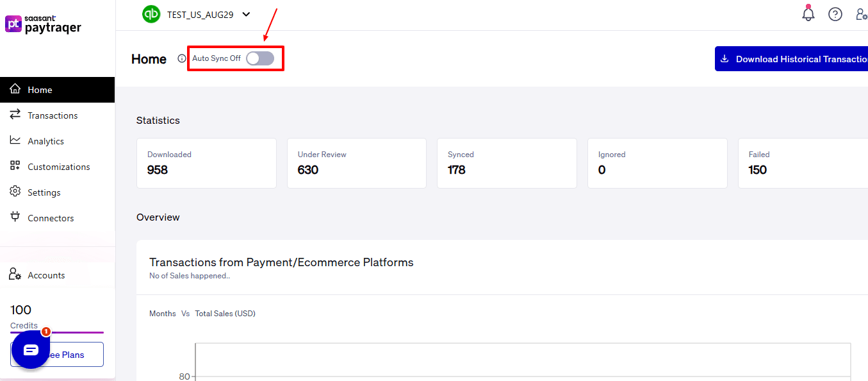Screen dimensions: 868x381
Task: Open the help question mark icon
Action: click(x=835, y=14)
